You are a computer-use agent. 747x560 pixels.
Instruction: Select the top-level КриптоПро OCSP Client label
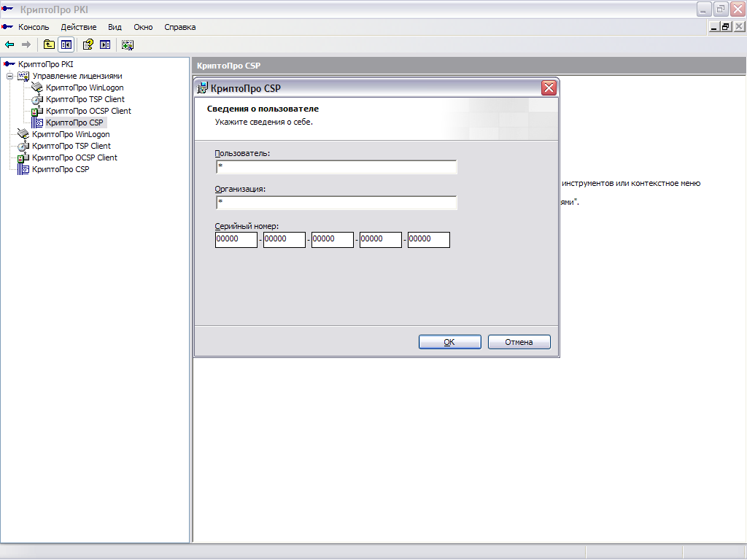pos(75,157)
